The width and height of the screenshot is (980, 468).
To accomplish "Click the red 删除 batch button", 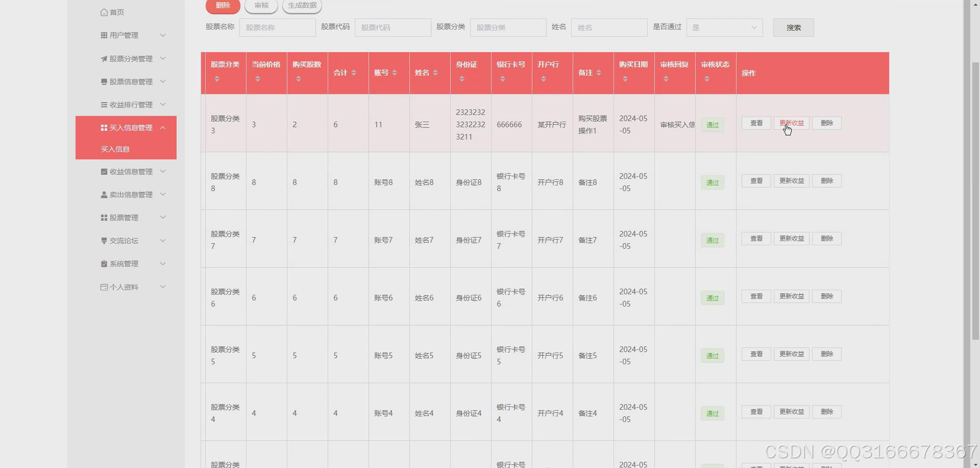I will 223,6.
